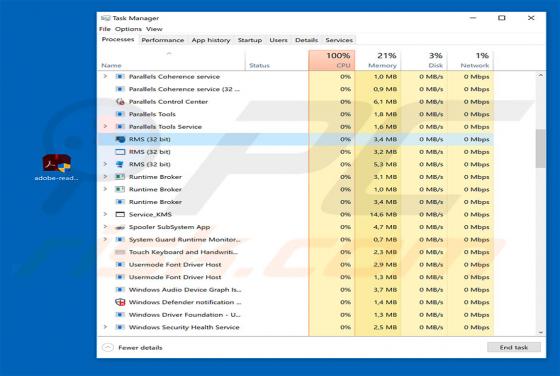
Task: Switch to the Services tab
Action: (x=339, y=40)
